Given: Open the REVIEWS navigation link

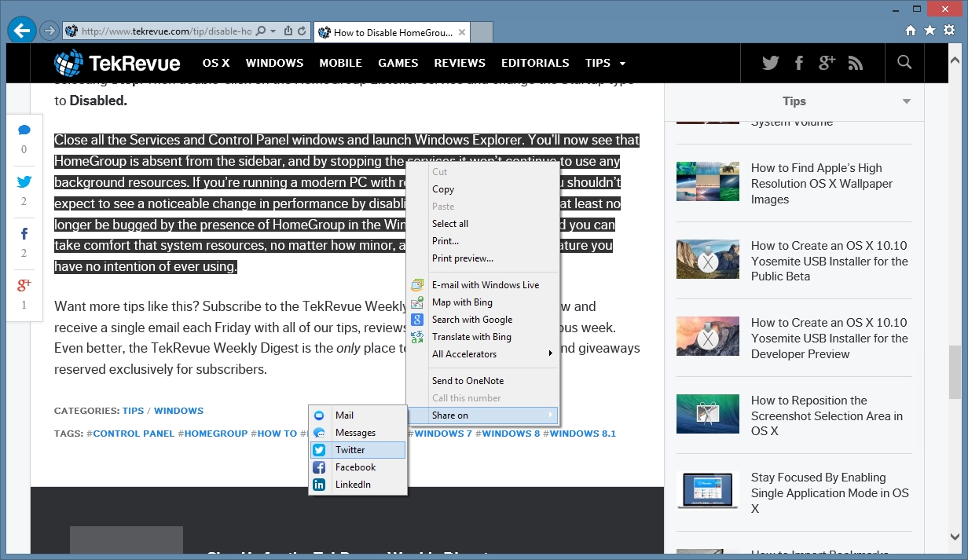Looking at the screenshot, I should tap(460, 63).
